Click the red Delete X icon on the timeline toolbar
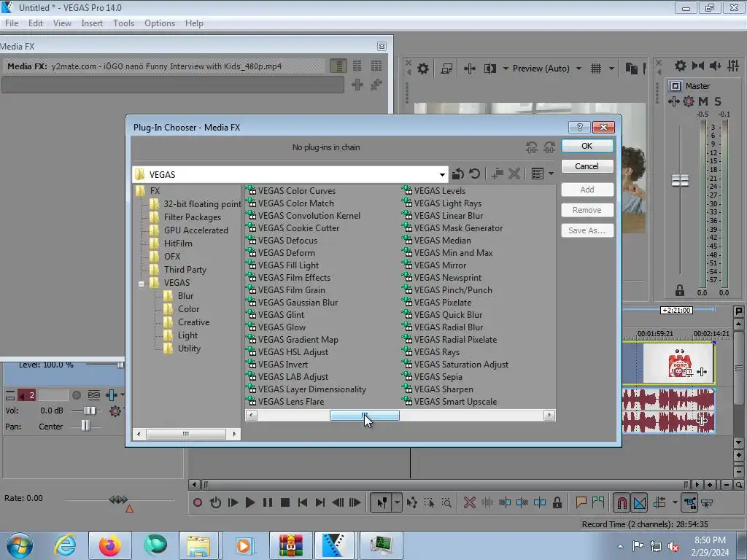 pyautogui.click(x=470, y=502)
